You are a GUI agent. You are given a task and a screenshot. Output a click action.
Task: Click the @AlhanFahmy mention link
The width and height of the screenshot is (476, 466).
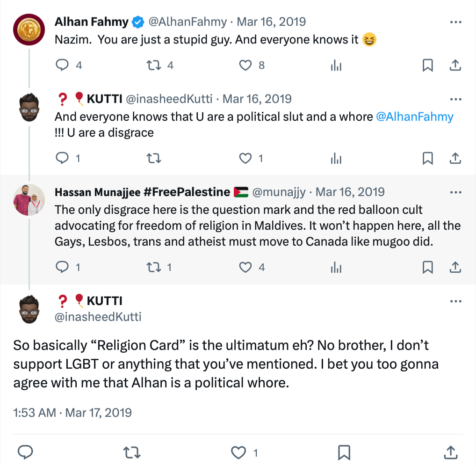(415, 116)
